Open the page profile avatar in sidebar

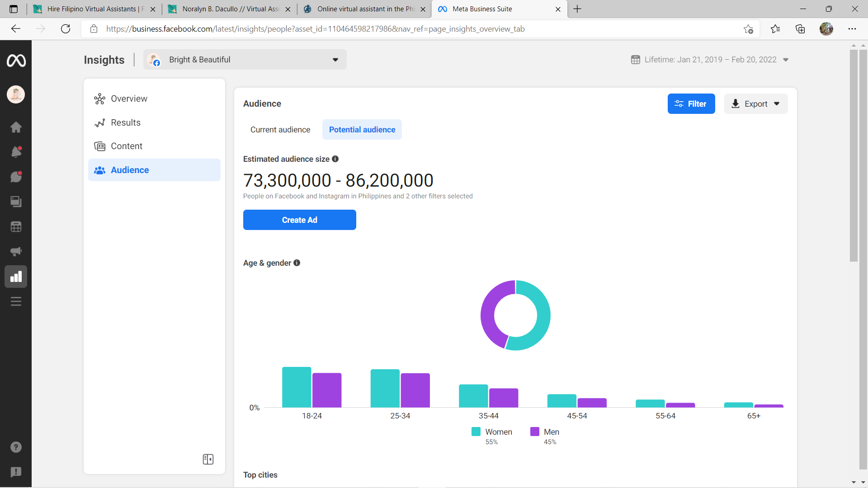pyautogui.click(x=16, y=94)
